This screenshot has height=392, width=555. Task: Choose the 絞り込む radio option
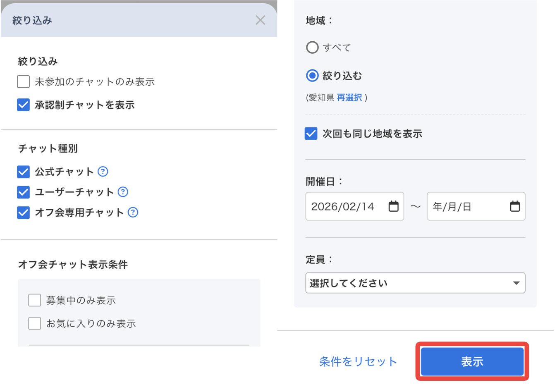312,75
